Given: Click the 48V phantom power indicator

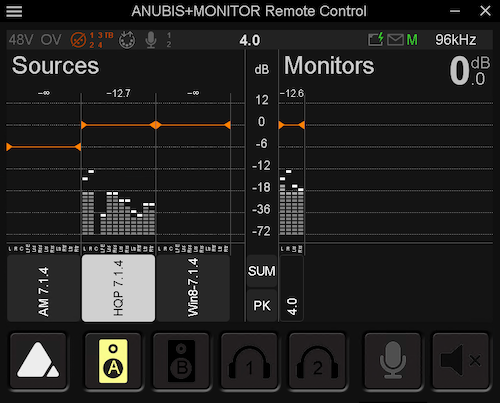Looking at the screenshot, I should pyautogui.click(x=21, y=40).
